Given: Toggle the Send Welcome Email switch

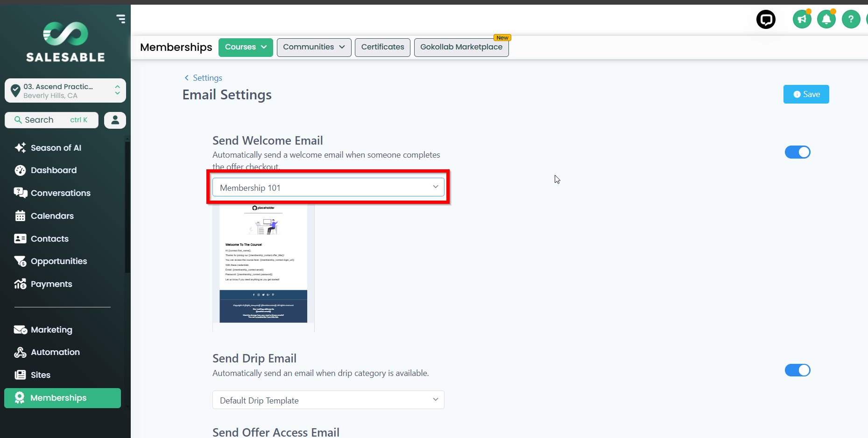Looking at the screenshot, I should pos(797,152).
